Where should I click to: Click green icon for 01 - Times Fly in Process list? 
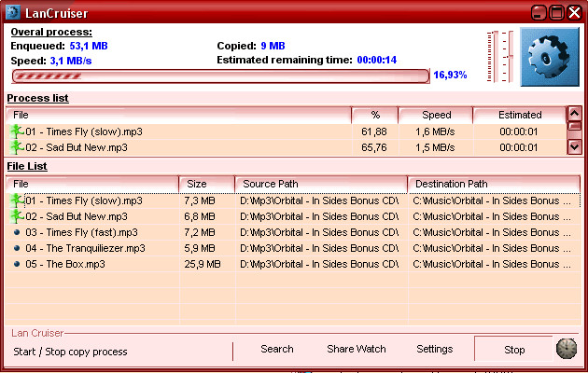[x=17, y=131]
